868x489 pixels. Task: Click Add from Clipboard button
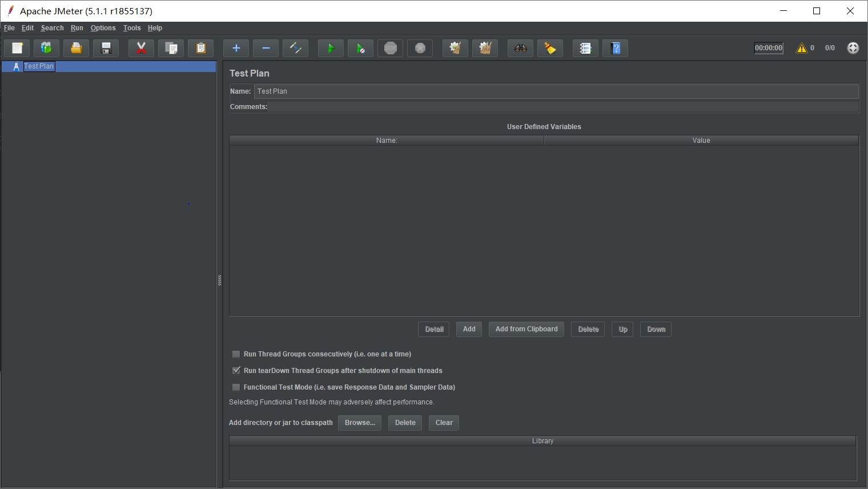pos(527,330)
